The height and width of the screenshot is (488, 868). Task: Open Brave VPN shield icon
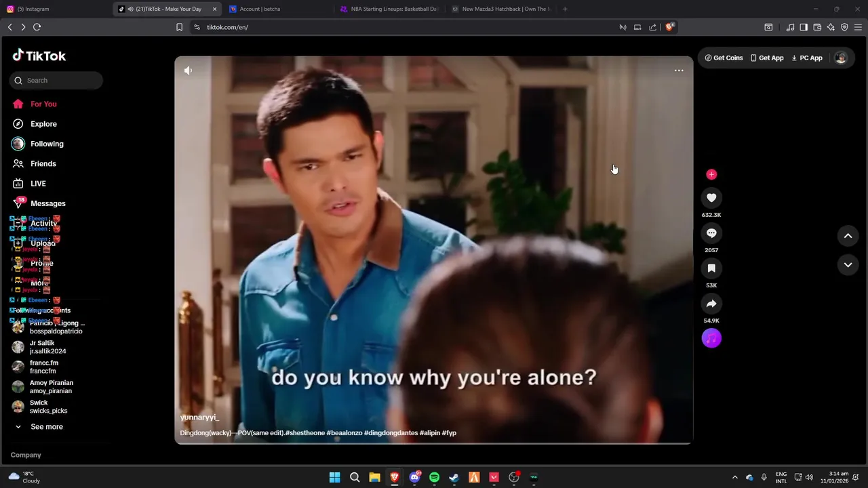[x=844, y=27]
